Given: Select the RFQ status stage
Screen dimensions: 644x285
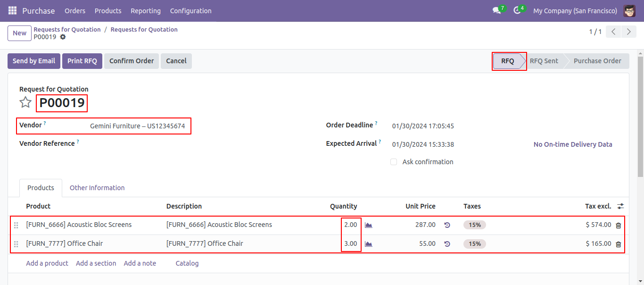Looking at the screenshot, I should 508,61.
